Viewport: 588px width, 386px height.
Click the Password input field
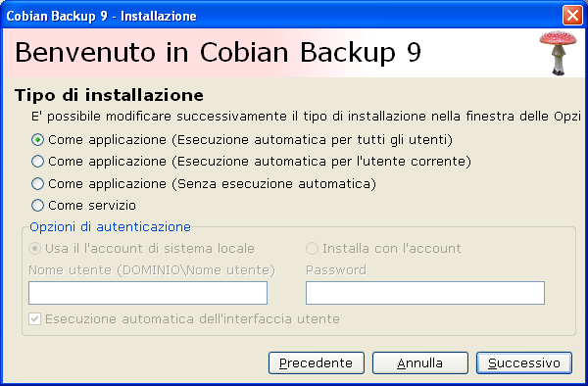coord(425,293)
